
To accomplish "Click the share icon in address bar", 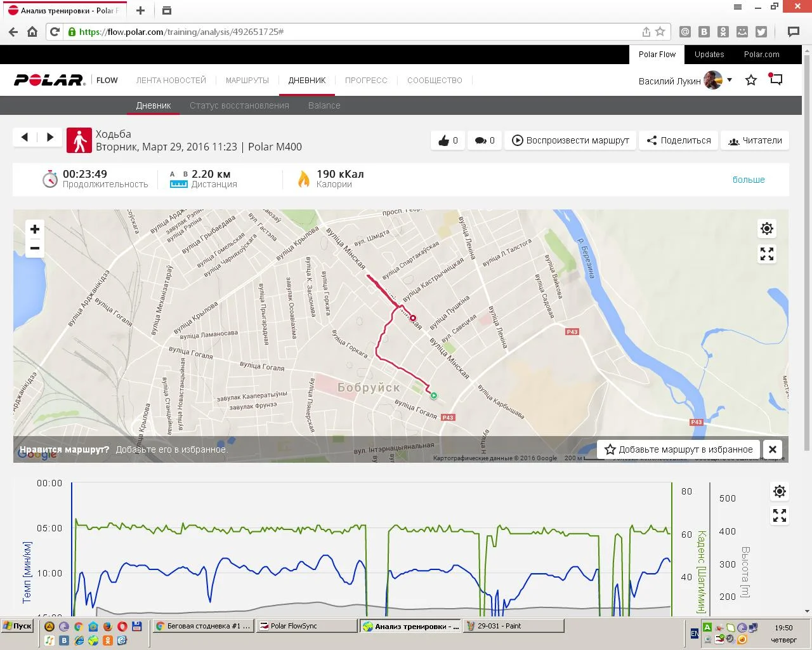I will coord(646,32).
